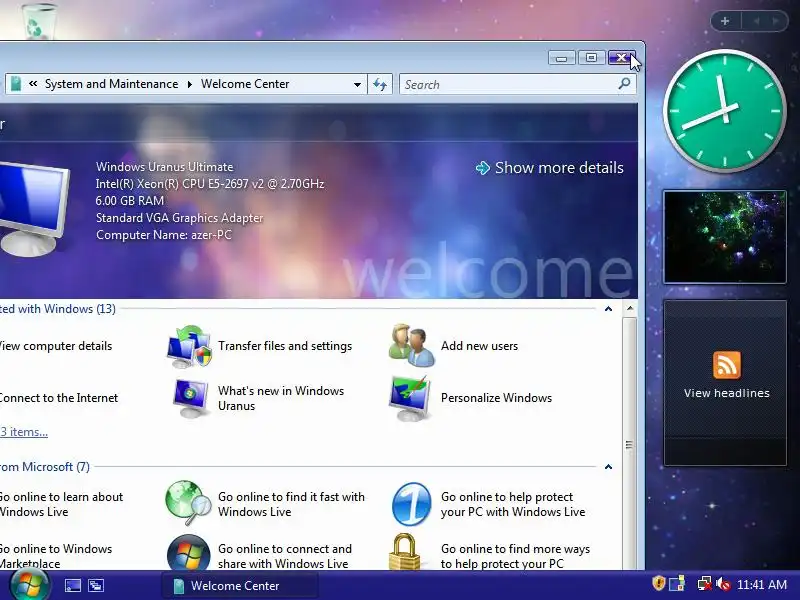
Task: Collapse the Get started with Windows section
Action: (x=608, y=309)
